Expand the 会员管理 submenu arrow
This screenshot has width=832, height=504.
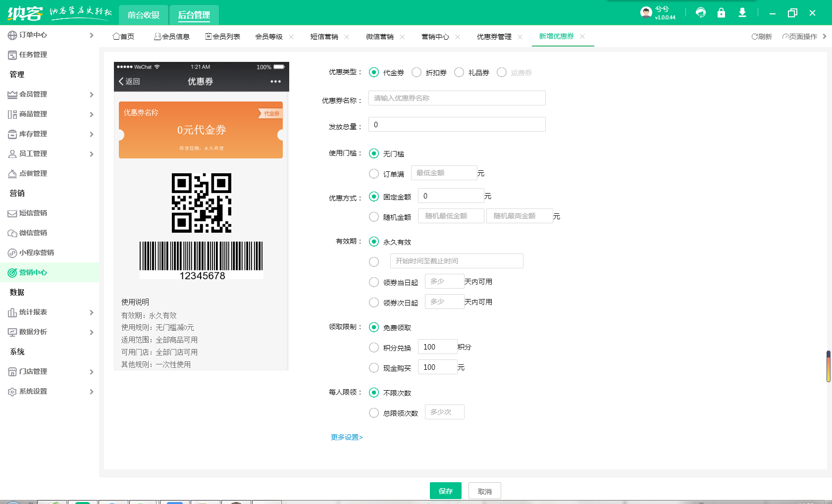click(x=92, y=95)
